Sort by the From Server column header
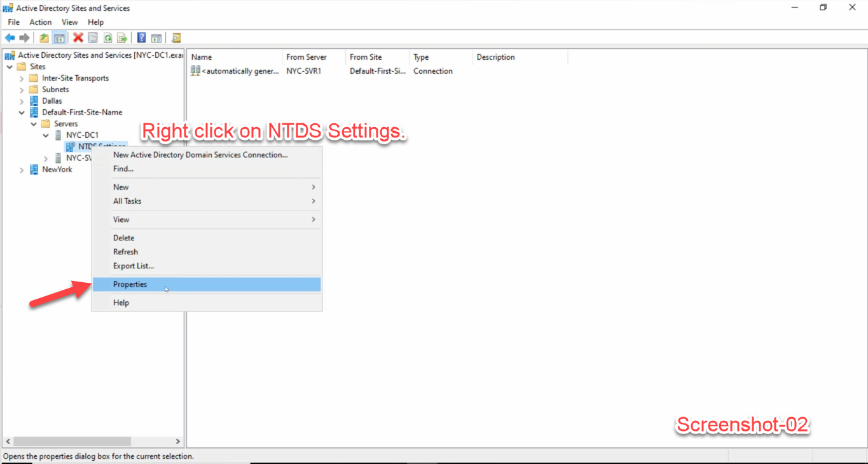 coord(314,57)
